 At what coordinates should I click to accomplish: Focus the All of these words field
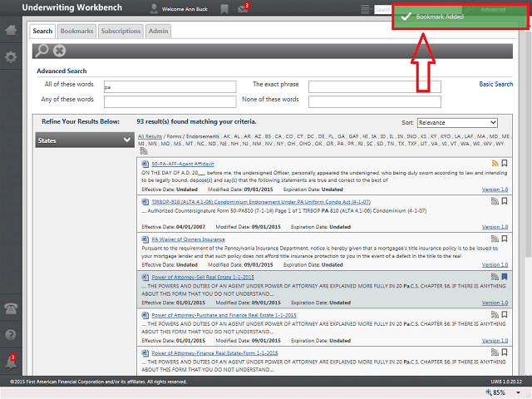[x=170, y=86]
